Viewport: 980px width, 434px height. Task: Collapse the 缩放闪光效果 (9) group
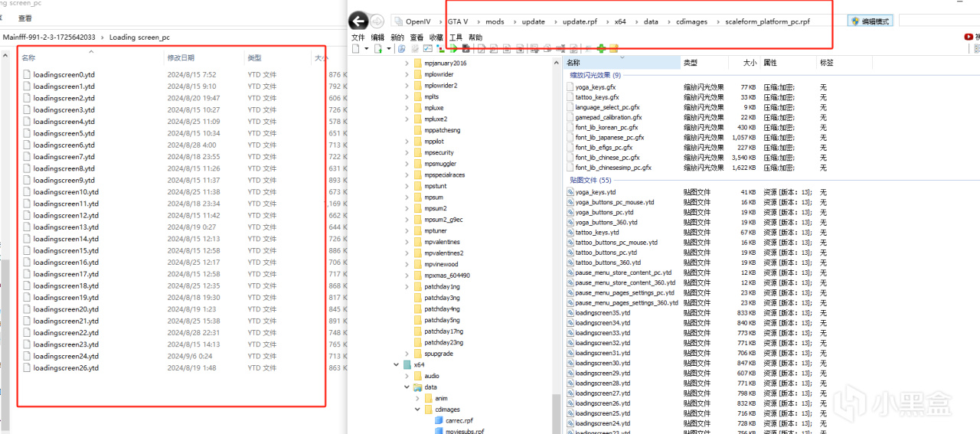595,75
